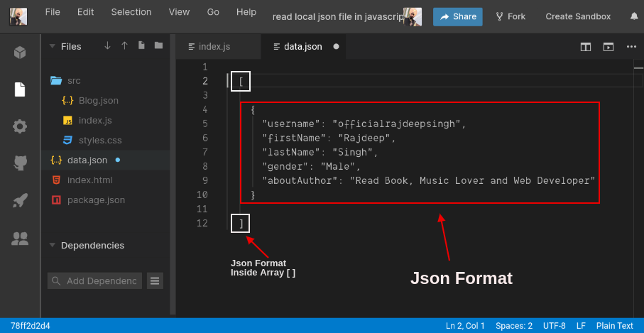This screenshot has height=333, width=644.
Task: Open Live collaboration people icon
Action: (x=20, y=239)
